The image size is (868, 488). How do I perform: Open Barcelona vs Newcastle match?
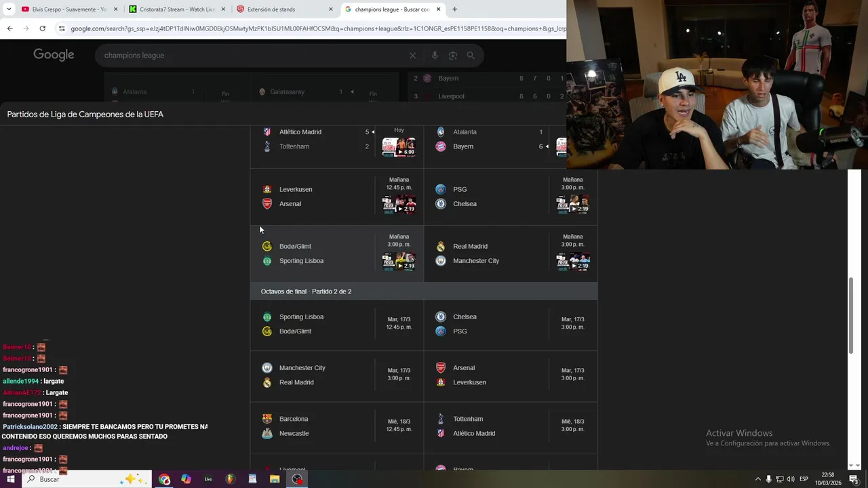337,426
